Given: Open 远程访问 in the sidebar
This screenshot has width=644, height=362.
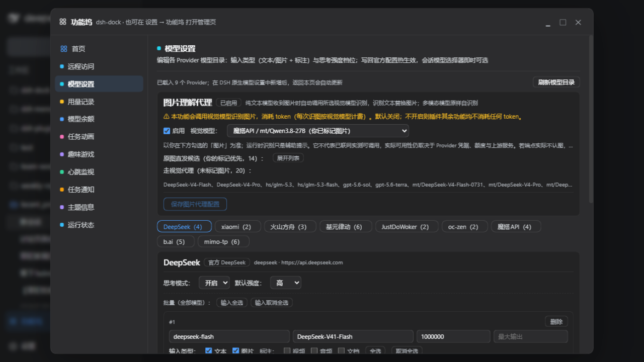Looking at the screenshot, I should 99,66.
